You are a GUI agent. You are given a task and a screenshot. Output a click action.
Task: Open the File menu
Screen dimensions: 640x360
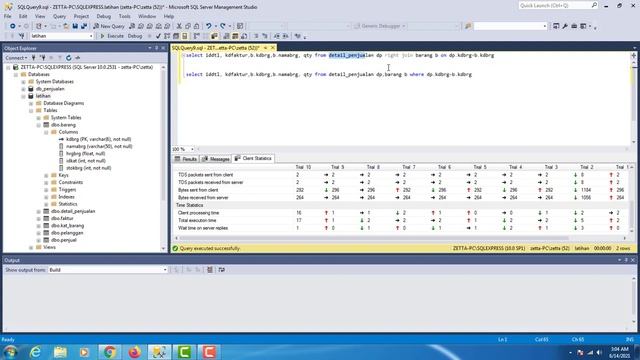[8, 16]
